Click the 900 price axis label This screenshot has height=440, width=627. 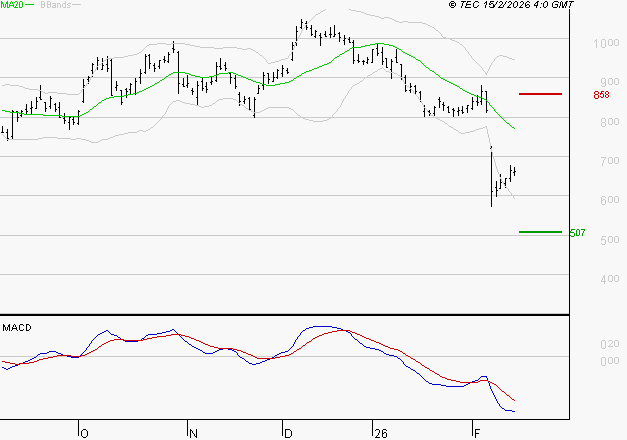610,82
